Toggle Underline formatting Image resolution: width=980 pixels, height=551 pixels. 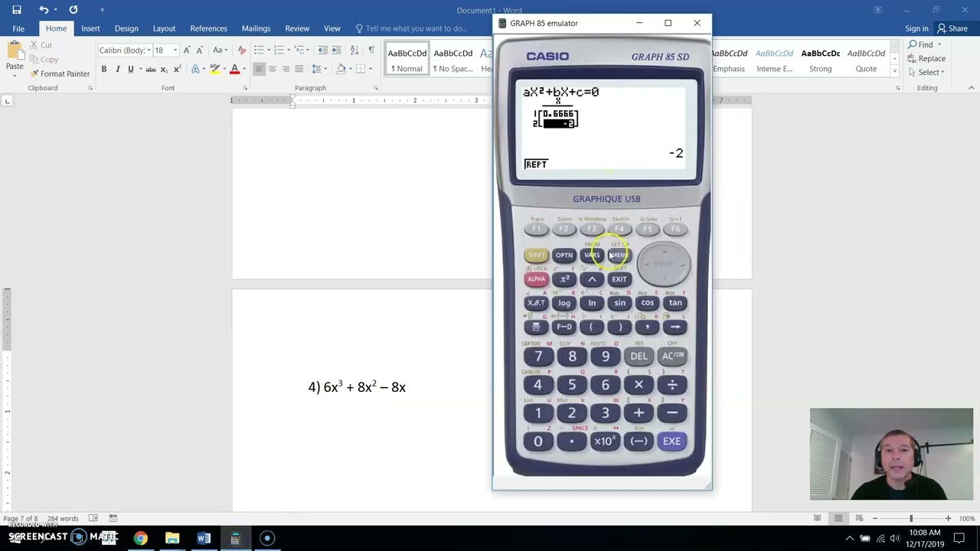pos(131,69)
